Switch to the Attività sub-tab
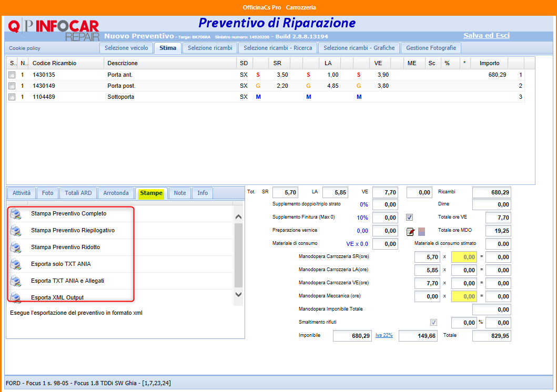This screenshot has width=557, height=392. coord(22,193)
